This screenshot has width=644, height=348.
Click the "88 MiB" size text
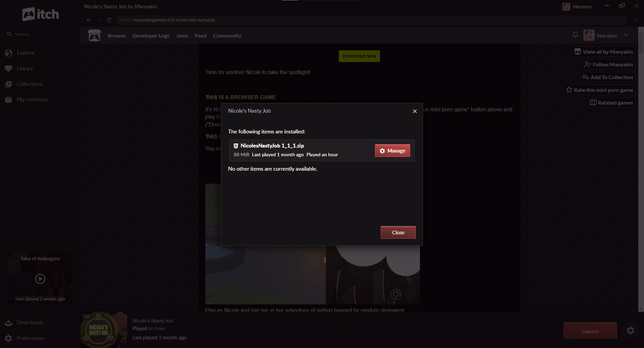(x=241, y=155)
